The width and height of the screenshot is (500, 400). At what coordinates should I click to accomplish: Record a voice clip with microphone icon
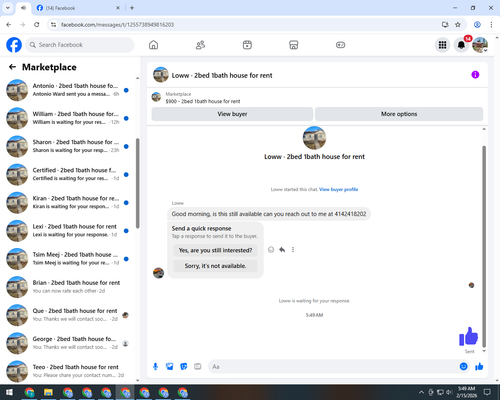(155, 367)
